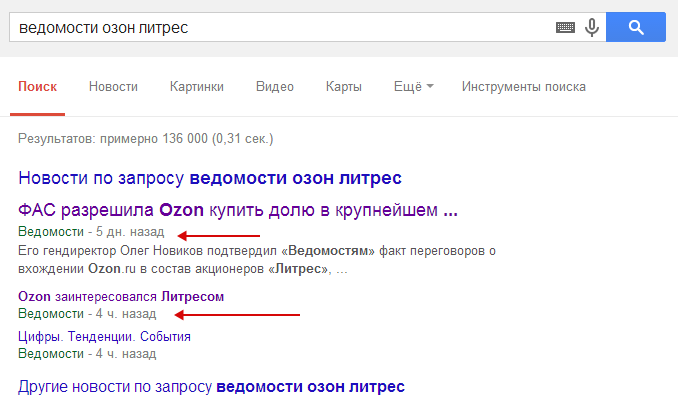The width and height of the screenshot is (678, 405).
Task: Click 'Ведомости - 4 ч. назад' under Ozon заинтересовался
Action: tap(87, 314)
